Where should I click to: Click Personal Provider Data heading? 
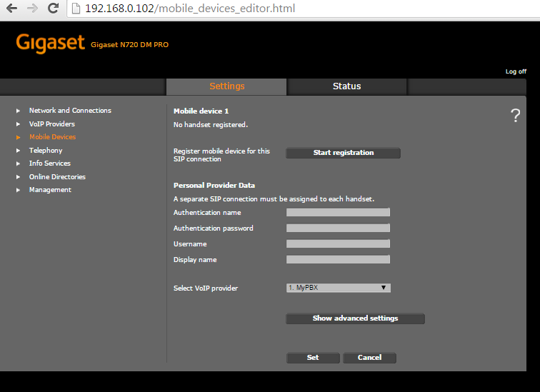point(214,186)
